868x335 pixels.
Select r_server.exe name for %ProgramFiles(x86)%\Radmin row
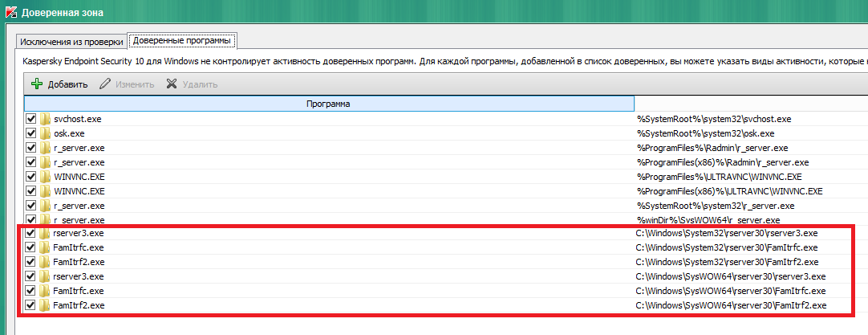(x=79, y=162)
